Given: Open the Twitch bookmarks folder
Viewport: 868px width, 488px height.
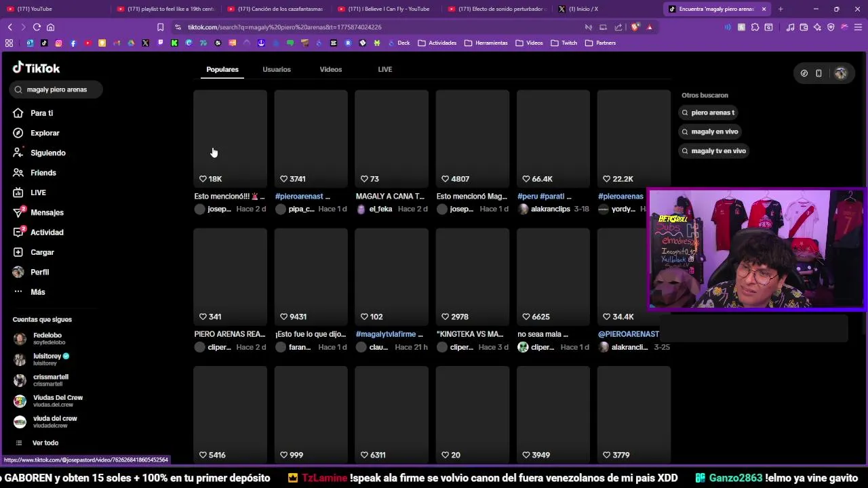Looking at the screenshot, I should click(564, 43).
